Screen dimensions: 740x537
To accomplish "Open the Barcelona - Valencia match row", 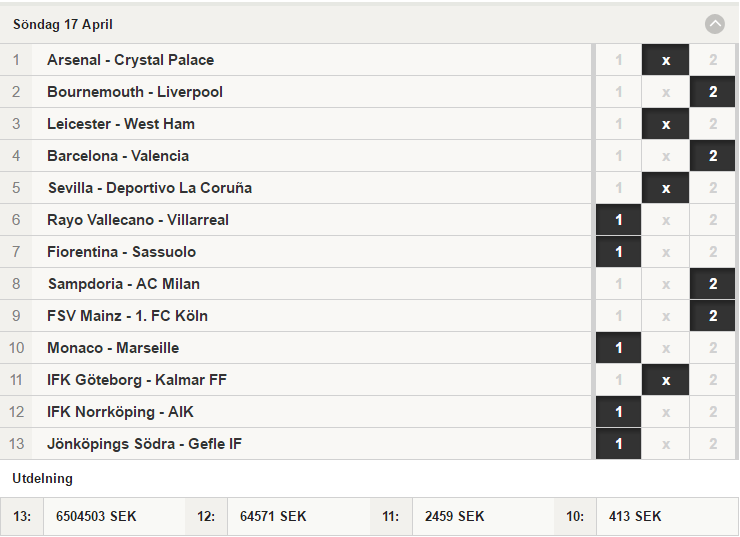I will tap(295, 156).
